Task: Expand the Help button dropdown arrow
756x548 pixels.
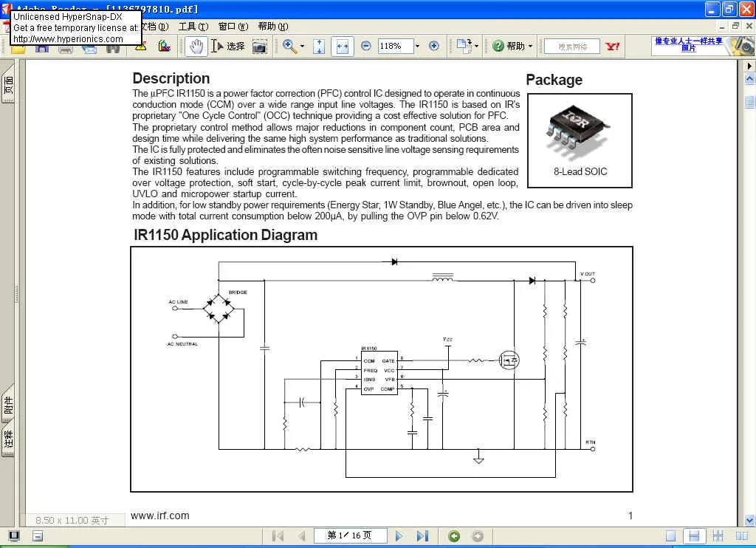Action: click(530, 47)
